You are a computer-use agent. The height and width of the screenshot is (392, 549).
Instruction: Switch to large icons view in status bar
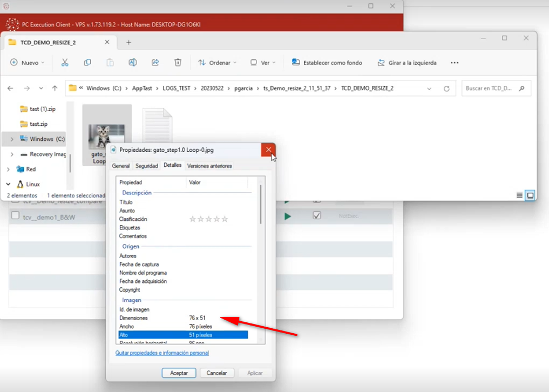[x=530, y=195]
